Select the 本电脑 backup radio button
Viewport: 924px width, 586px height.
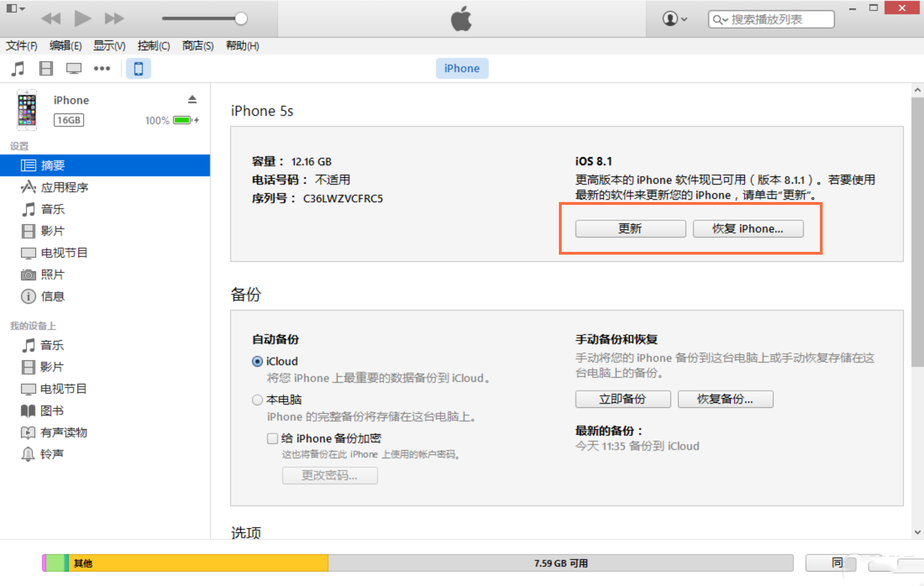click(x=257, y=400)
